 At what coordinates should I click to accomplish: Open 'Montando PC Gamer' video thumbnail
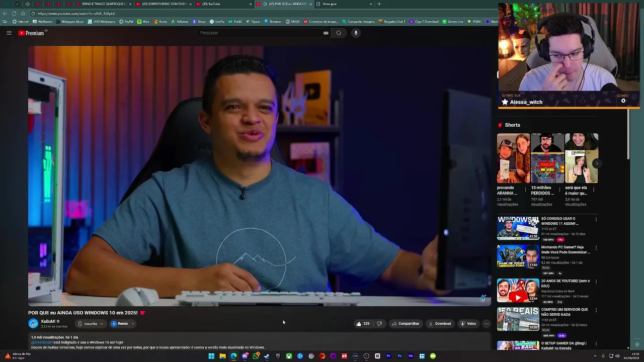(x=518, y=256)
